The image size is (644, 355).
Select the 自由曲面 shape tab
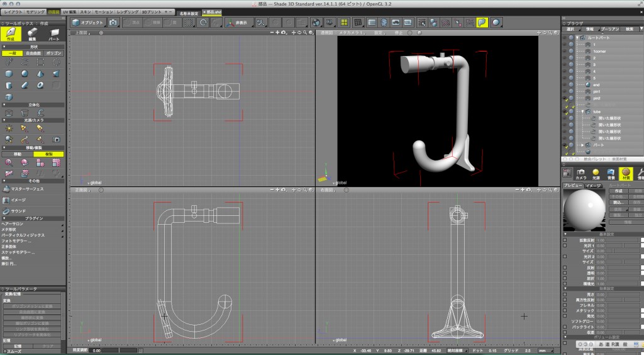33,53
